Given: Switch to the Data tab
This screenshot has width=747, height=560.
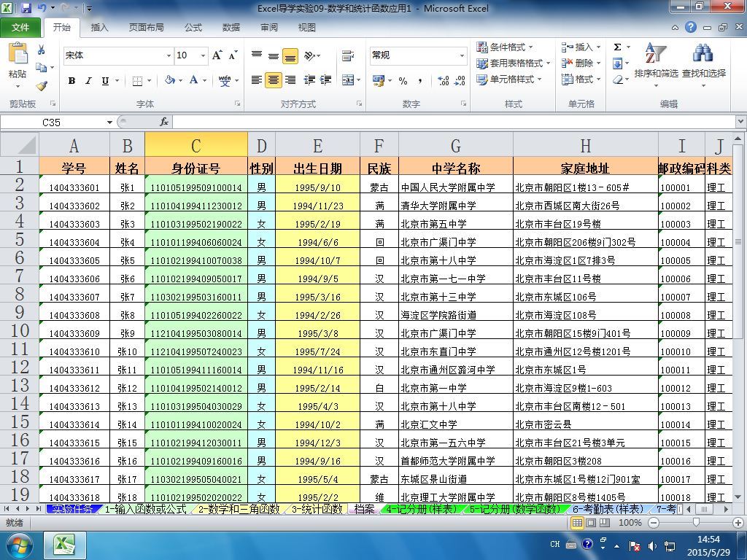Looking at the screenshot, I should (231, 28).
